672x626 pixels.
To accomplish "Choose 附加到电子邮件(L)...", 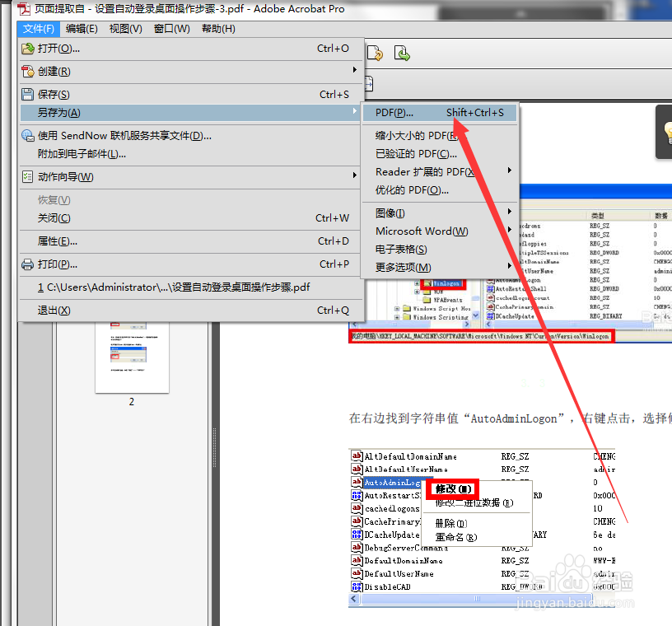I will click(191, 154).
